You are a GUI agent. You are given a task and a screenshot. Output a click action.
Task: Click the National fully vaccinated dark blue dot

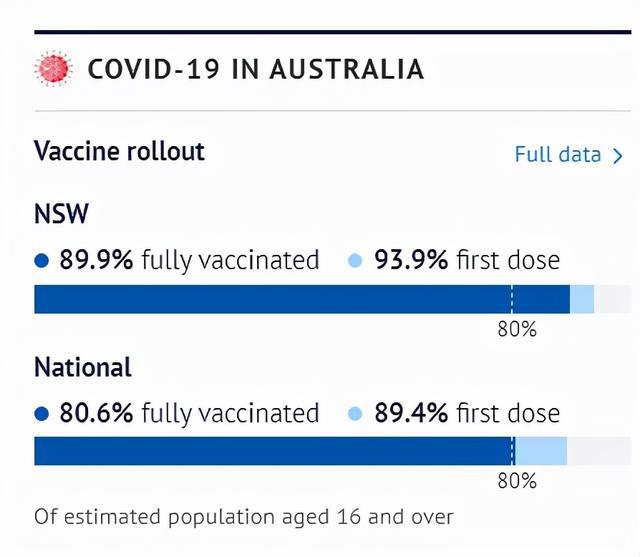click(x=42, y=413)
